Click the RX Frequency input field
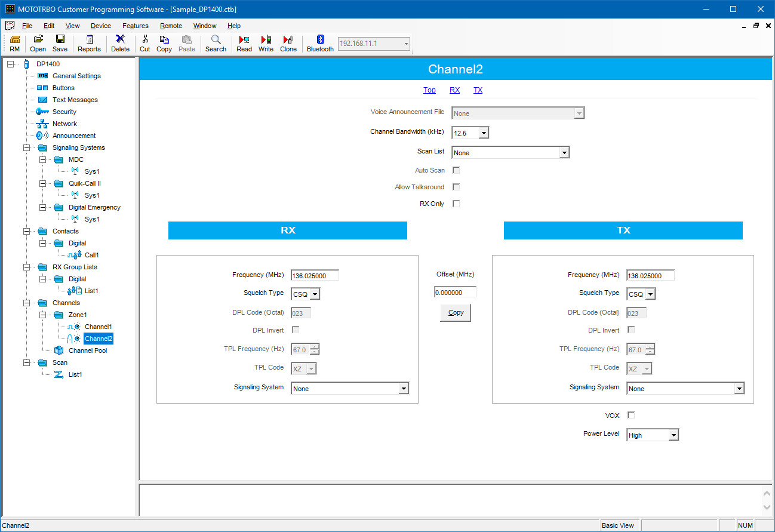Viewport: 775px width, 532px height. 315,275
